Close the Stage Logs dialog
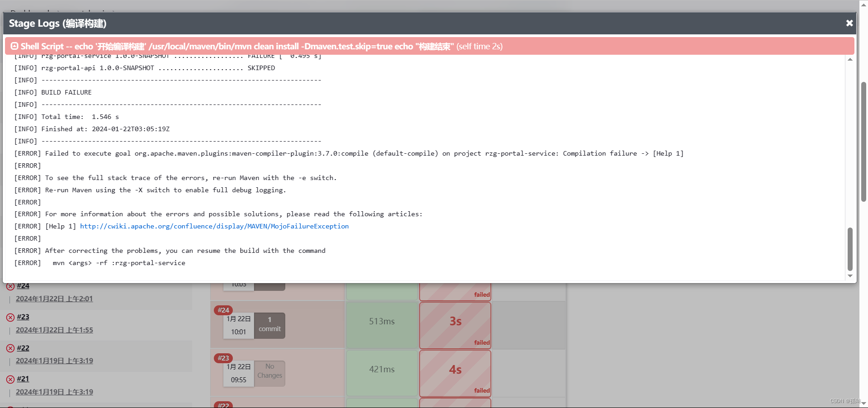This screenshot has width=868, height=408. [x=849, y=23]
